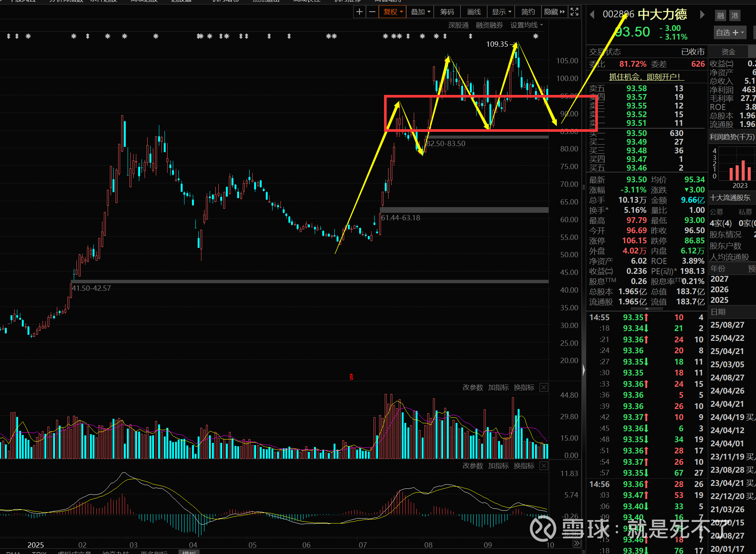Image resolution: width=756 pixels, height=554 pixels.
Task: Toggle the 筹码 chip distribution display
Action: [x=447, y=12]
